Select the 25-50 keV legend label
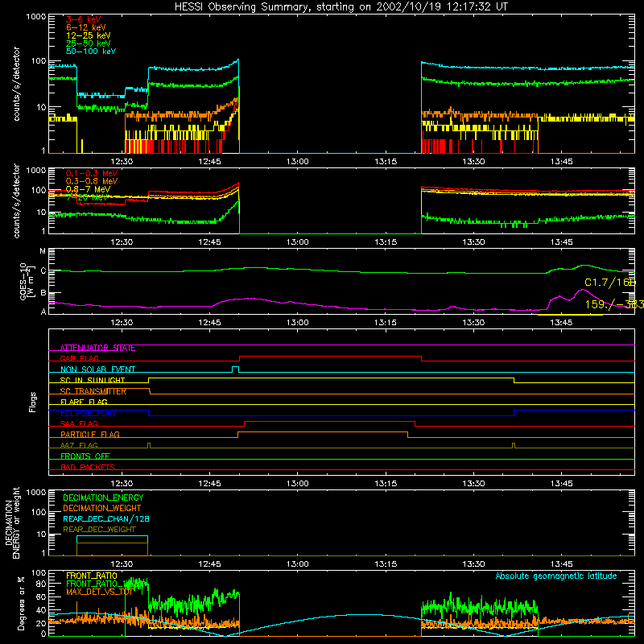Screen dimensions: 644x644 click(89, 43)
